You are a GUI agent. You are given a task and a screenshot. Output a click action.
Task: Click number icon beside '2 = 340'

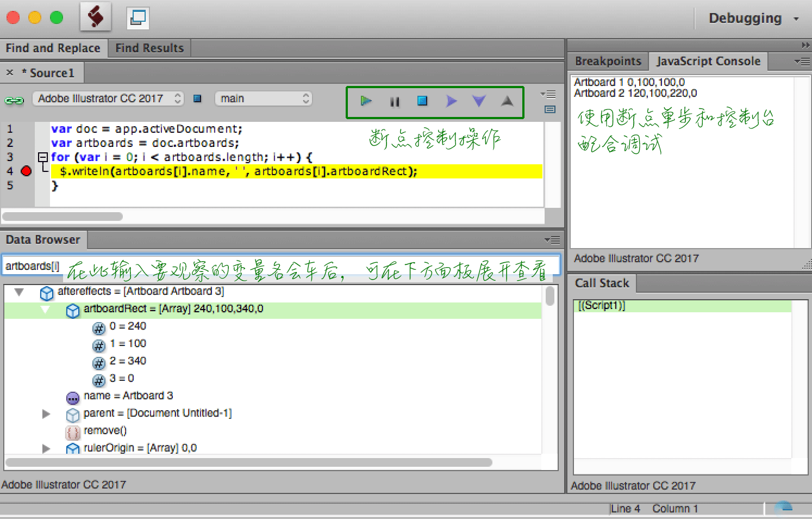point(99,363)
